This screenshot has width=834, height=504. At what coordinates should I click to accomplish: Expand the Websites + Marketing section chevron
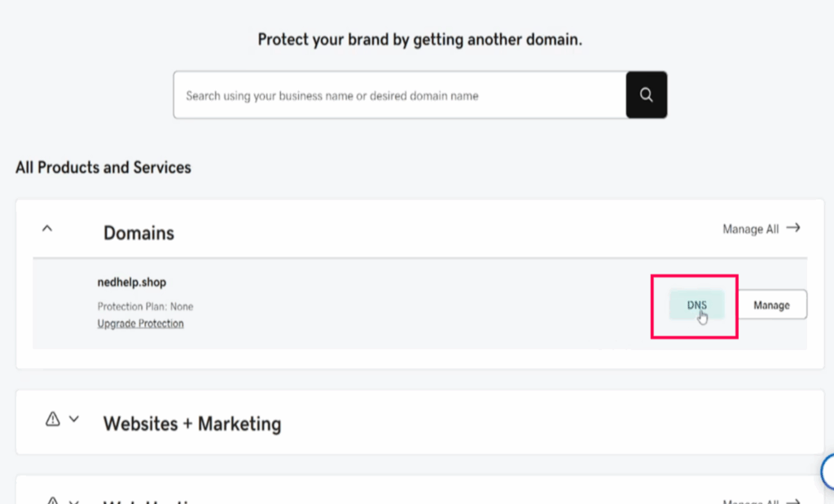click(x=74, y=419)
